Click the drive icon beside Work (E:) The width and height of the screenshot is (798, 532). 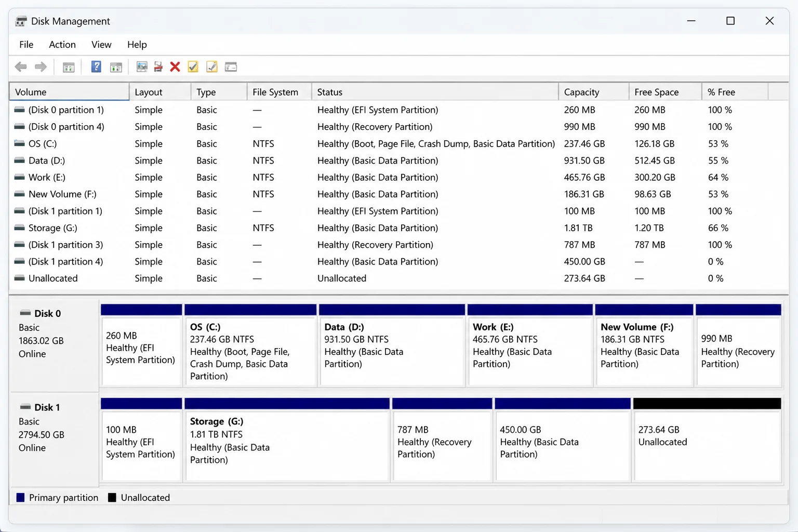point(19,177)
